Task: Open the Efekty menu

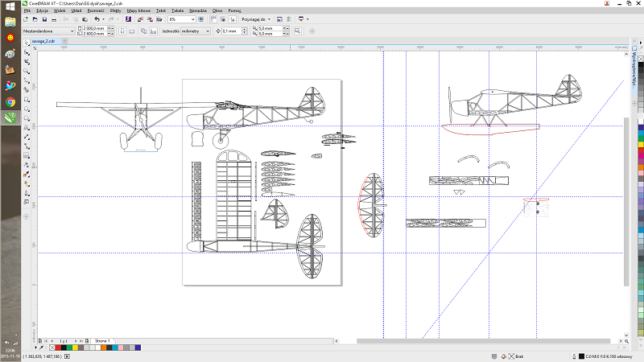Action: (115, 10)
